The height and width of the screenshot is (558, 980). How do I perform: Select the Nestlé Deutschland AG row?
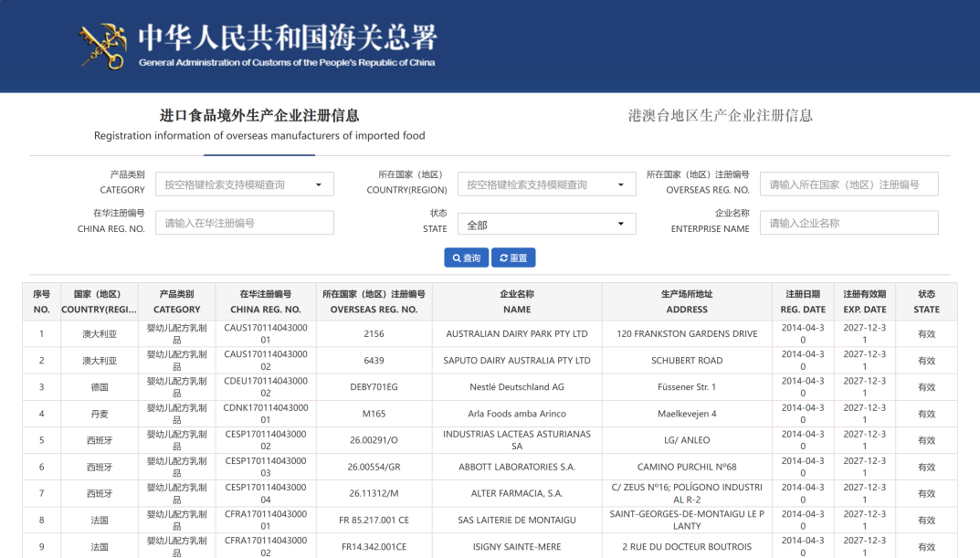517,387
